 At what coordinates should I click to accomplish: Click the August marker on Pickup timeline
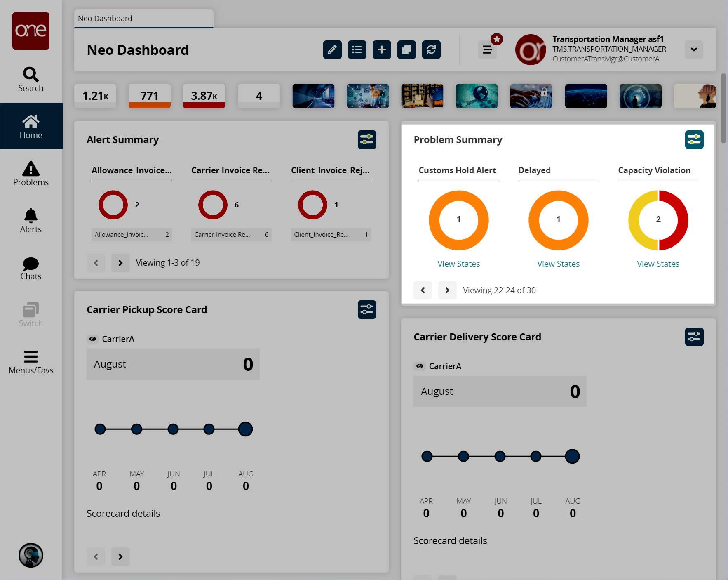tap(245, 429)
